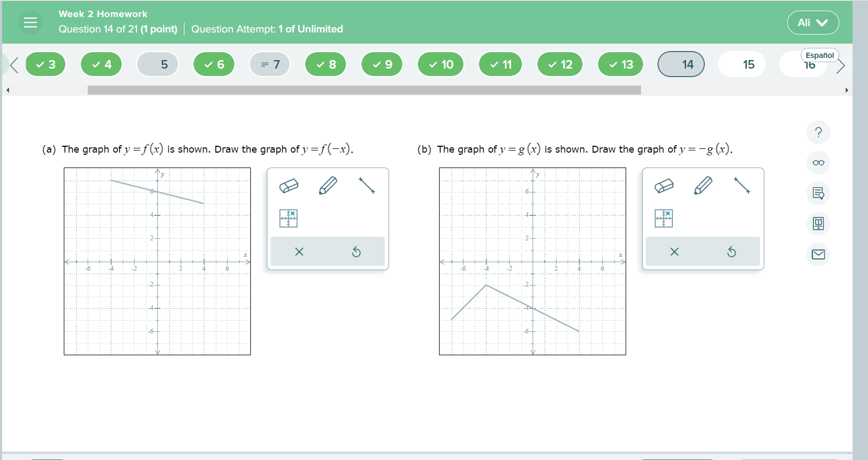This screenshot has height=460, width=868.
Task: Open the hamburger navigation menu
Action: 30,22
